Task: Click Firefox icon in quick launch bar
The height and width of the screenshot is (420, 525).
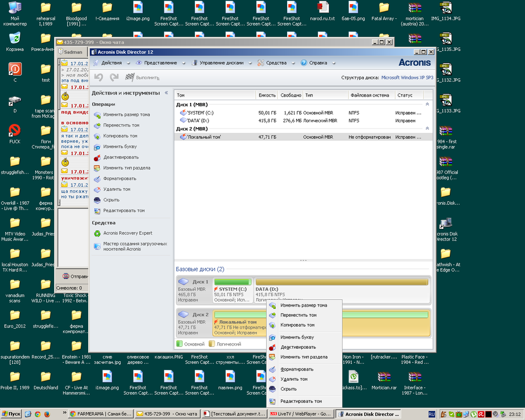Action: pyautogui.click(x=47, y=414)
